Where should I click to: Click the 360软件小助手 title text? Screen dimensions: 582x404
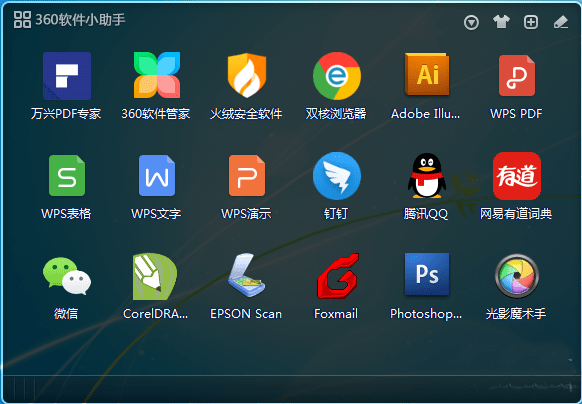(x=80, y=20)
